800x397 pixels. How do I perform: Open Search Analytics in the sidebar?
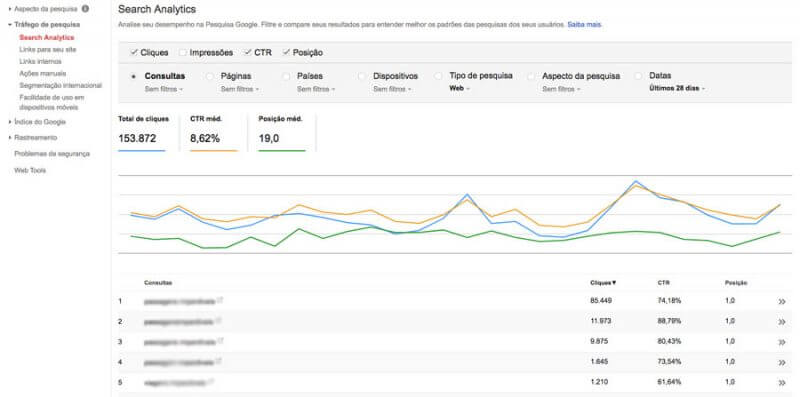click(46, 38)
